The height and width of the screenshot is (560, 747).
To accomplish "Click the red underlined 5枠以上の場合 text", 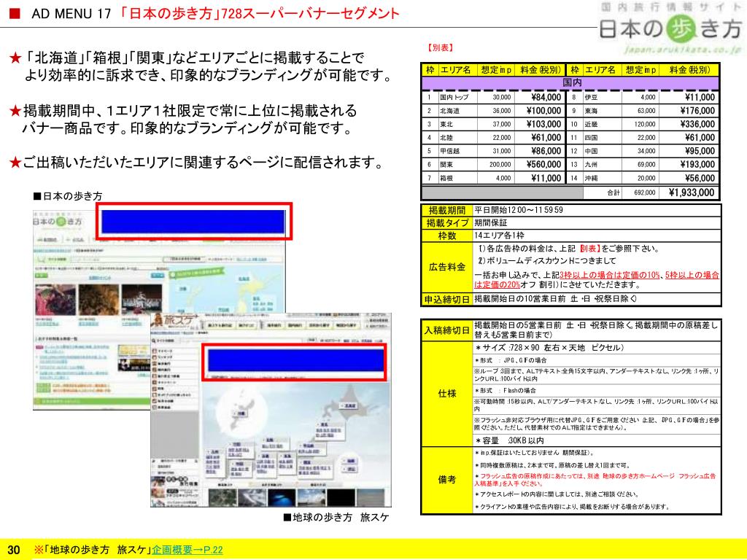I will 692,275.
